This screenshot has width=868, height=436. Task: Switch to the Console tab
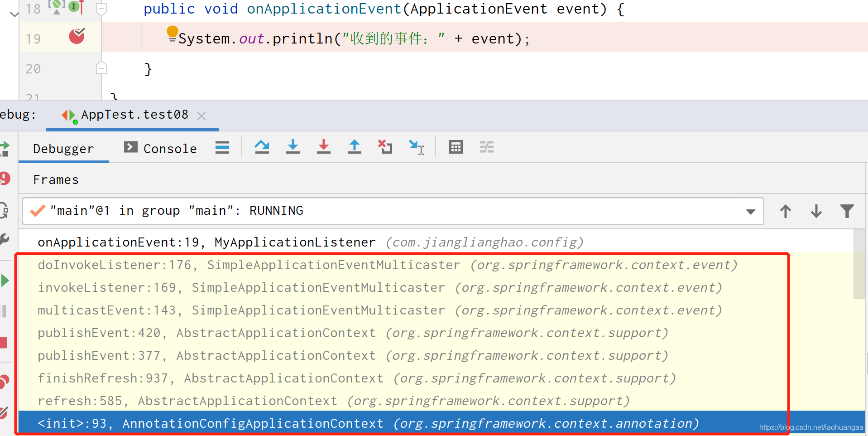pos(161,149)
